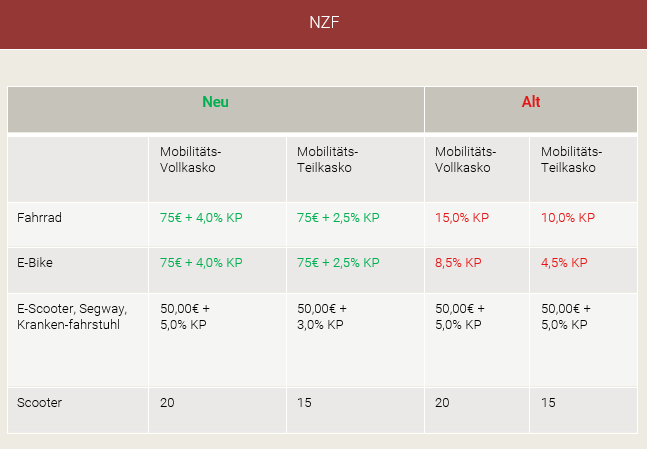Click the red 15,0% KP cell
This screenshot has height=449, width=647.
tap(462, 217)
